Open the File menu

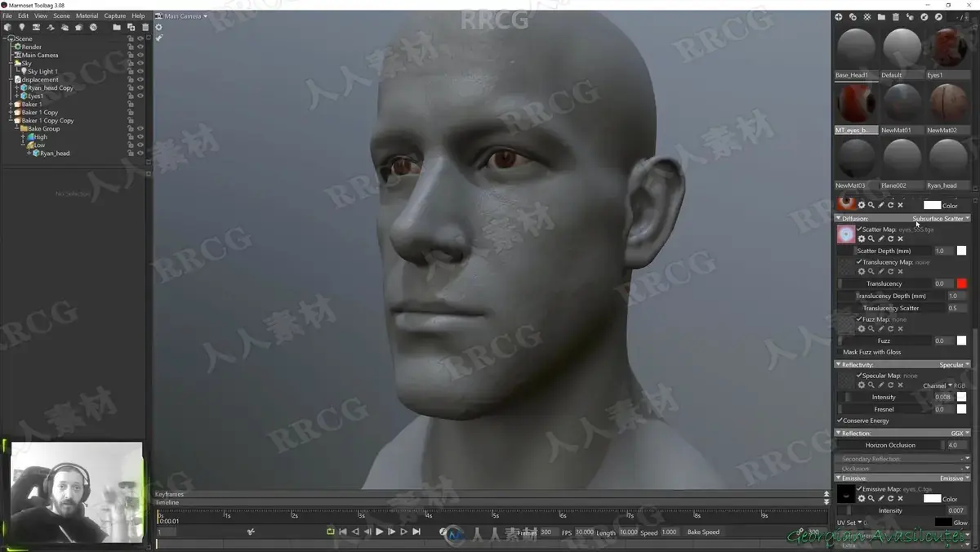pos(7,16)
